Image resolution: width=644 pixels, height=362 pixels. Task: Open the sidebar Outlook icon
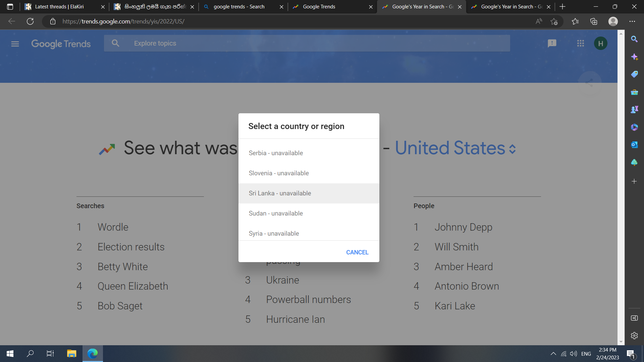pos(634,145)
